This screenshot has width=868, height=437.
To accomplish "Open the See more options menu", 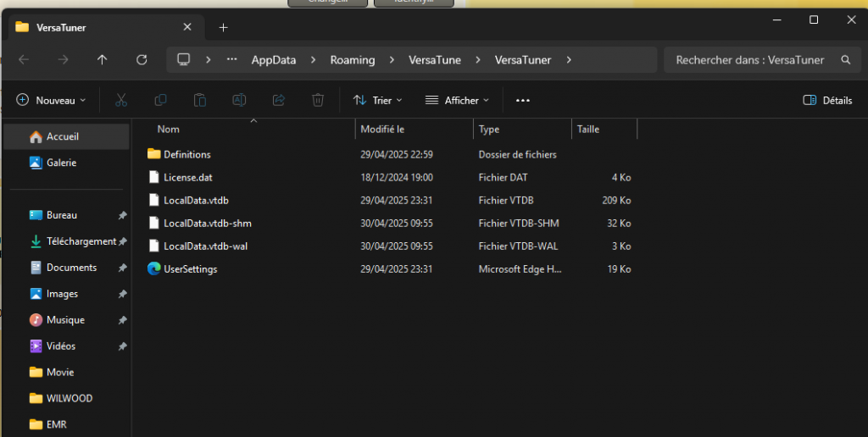I will click(522, 100).
